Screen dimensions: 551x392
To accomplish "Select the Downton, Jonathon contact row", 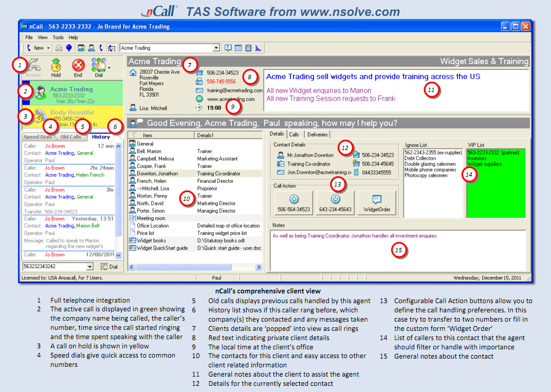I will pyautogui.click(x=195, y=174).
